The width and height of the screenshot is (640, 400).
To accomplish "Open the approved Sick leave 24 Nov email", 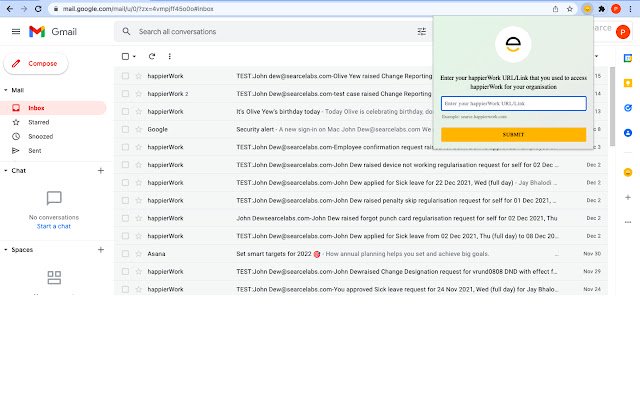I will coord(361,289).
